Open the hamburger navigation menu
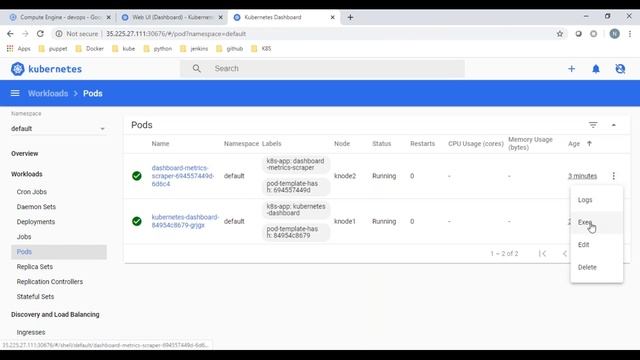Image resolution: width=640 pixels, height=360 pixels. pos(15,93)
